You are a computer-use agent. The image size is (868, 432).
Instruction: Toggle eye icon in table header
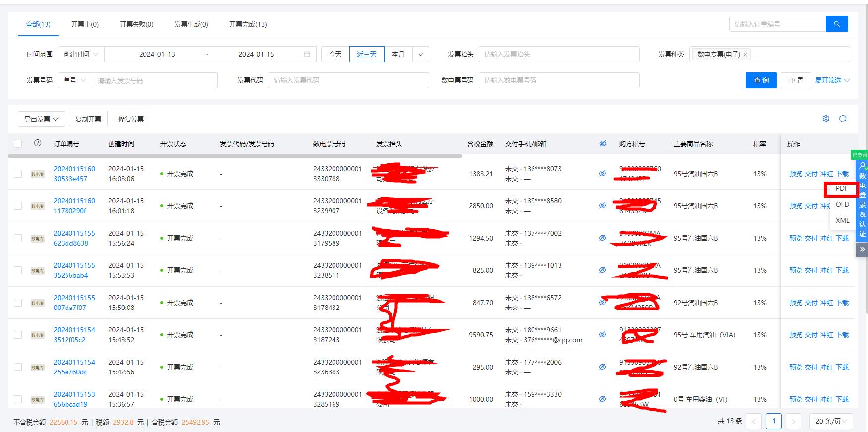[602, 144]
